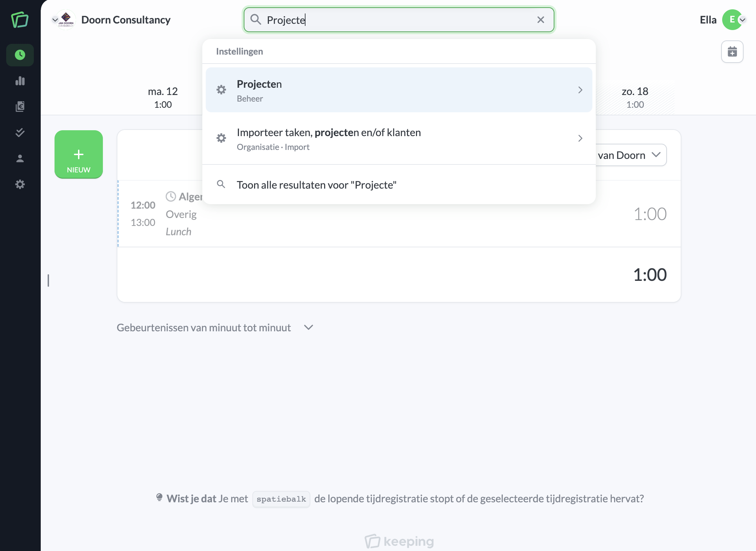756x551 pixels.
Task: Click the Instellingen section header
Action: [x=240, y=51]
